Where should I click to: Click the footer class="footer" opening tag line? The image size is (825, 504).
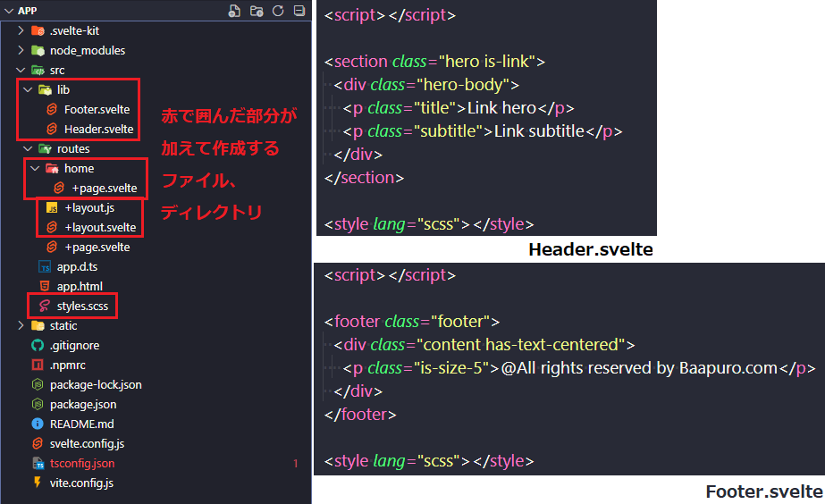pyautogui.click(x=412, y=322)
